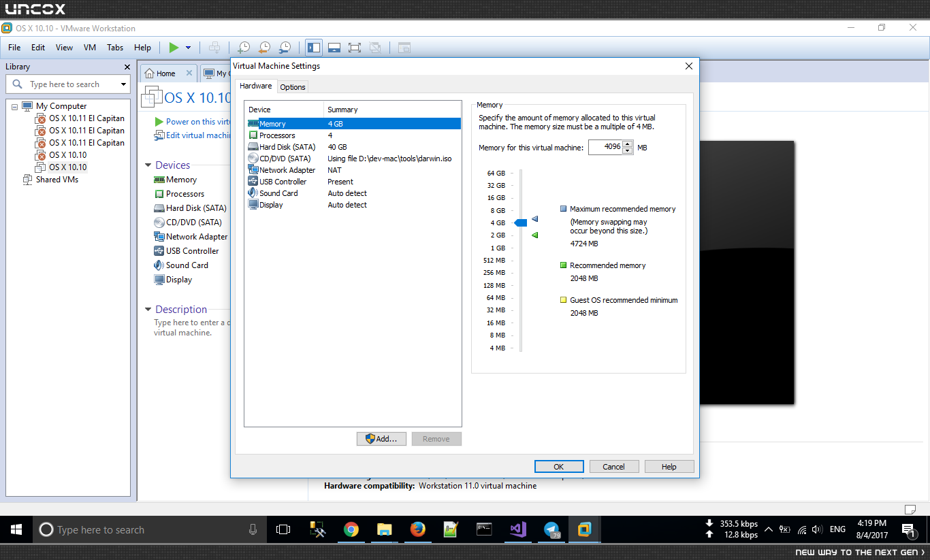Open Visual Studio from the taskbar
This screenshot has height=560, width=930.
coord(518,530)
